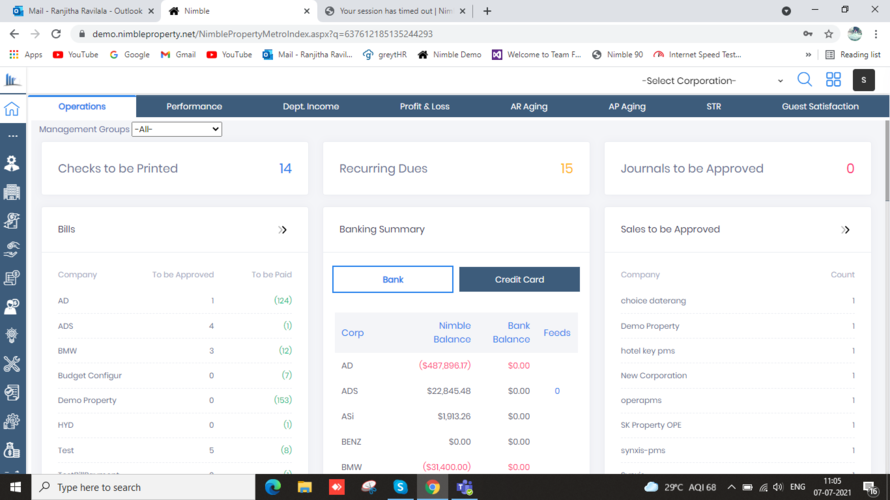Expand the Bills panel arrow
The height and width of the screenshot is (500, 890).
(x=283, y=230)
